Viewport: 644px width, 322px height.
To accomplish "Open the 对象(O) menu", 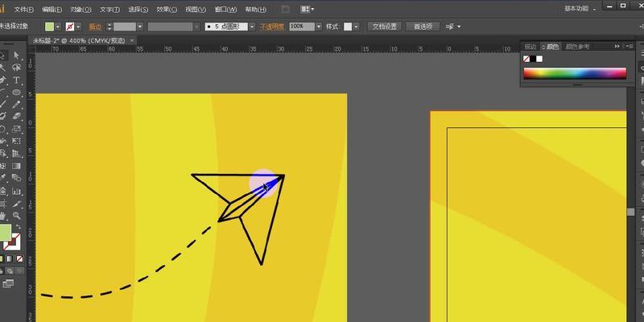I will [80, 9].
